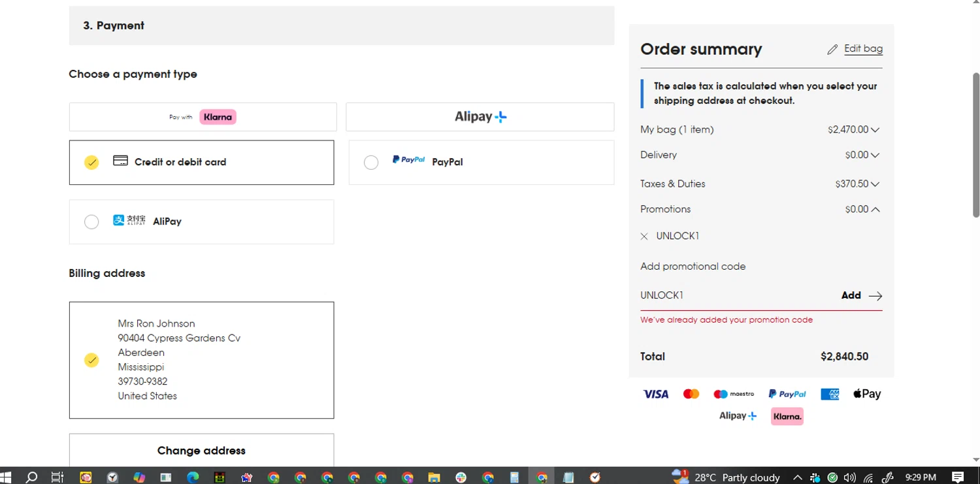Click the 'Billing address' heading
980x484 pixels.
point(106,273)
